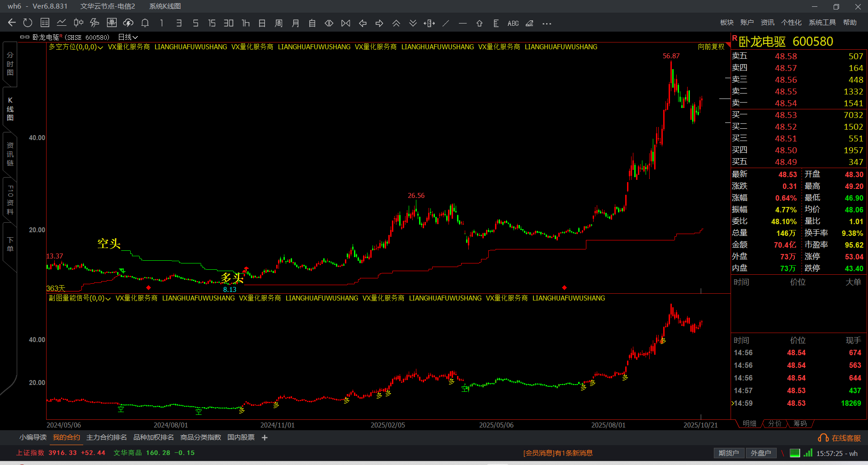Select the weekly 周 period button
This screenshot has width=868, height=465.
pyautogui.click(x=279, y=23)
